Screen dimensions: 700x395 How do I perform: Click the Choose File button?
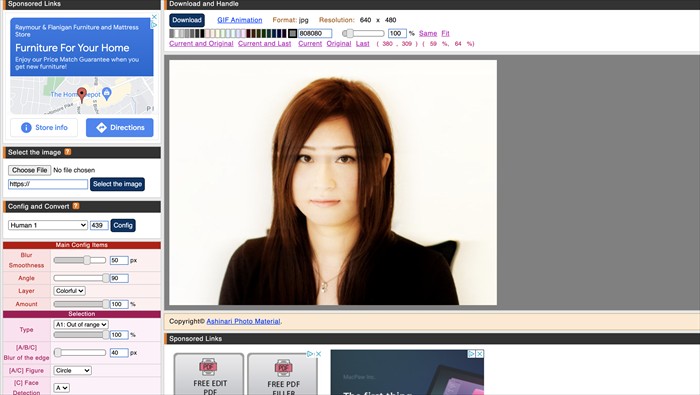point(29,170)
